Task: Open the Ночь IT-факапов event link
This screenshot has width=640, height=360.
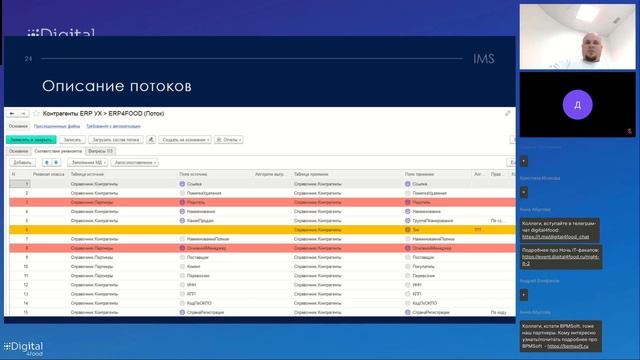Action: click(560, 260)
